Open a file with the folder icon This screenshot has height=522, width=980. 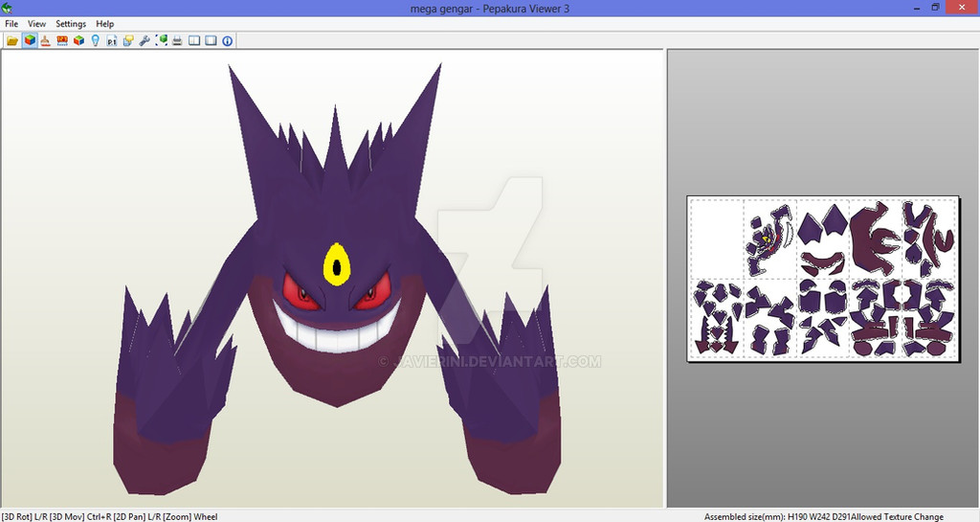12,40
